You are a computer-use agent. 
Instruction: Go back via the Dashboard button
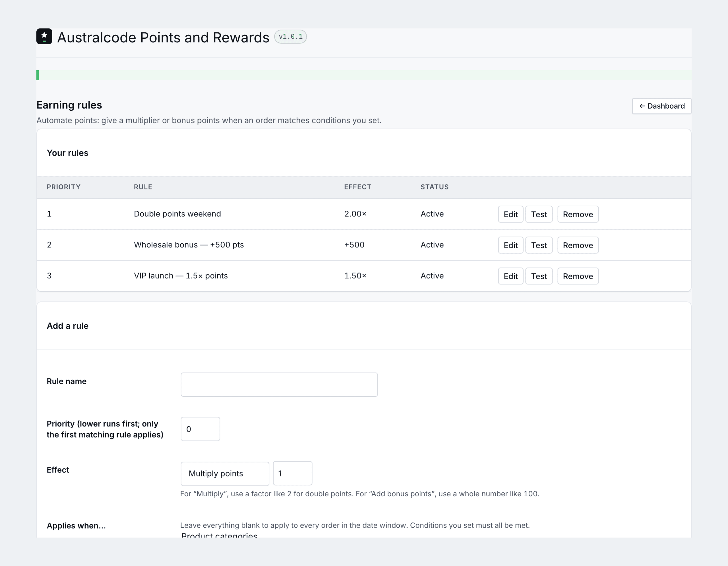[x=661, y=106]
